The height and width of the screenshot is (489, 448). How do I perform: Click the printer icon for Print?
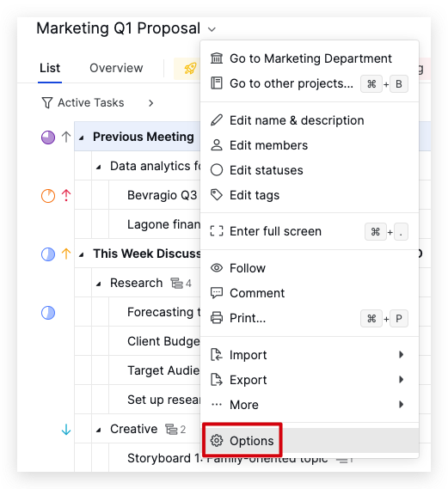(217, 318)
